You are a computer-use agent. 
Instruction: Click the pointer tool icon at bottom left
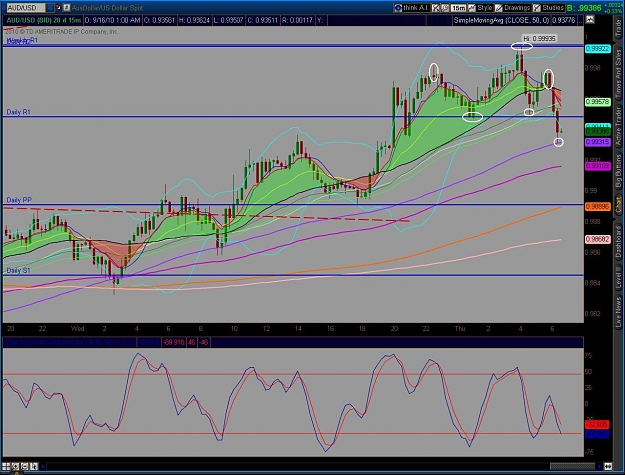34,466
